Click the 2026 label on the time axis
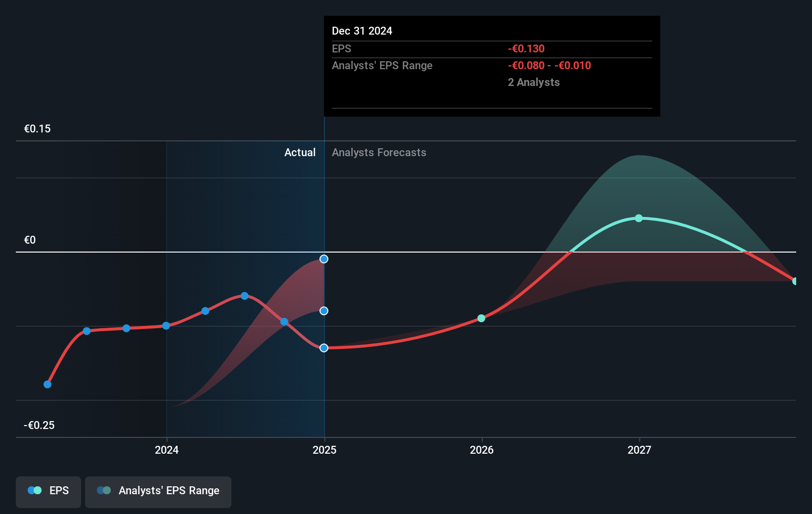Image resolution: width=812 pixels, height=514 pixels. [482, 450]
